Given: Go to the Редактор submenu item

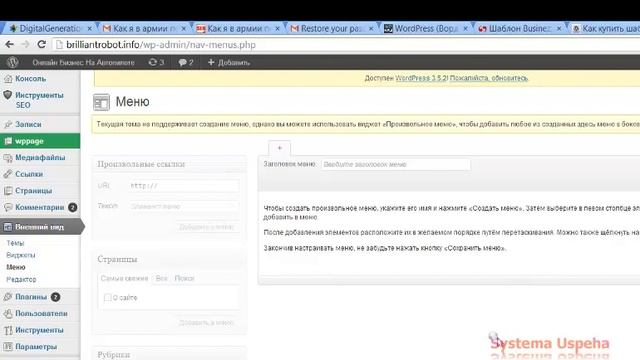Looking at the screenshot, I should (21, 279).
